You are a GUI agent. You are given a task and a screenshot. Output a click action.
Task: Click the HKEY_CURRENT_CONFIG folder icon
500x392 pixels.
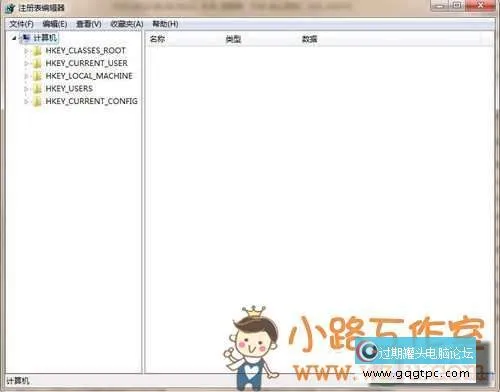tap(37, 101)
